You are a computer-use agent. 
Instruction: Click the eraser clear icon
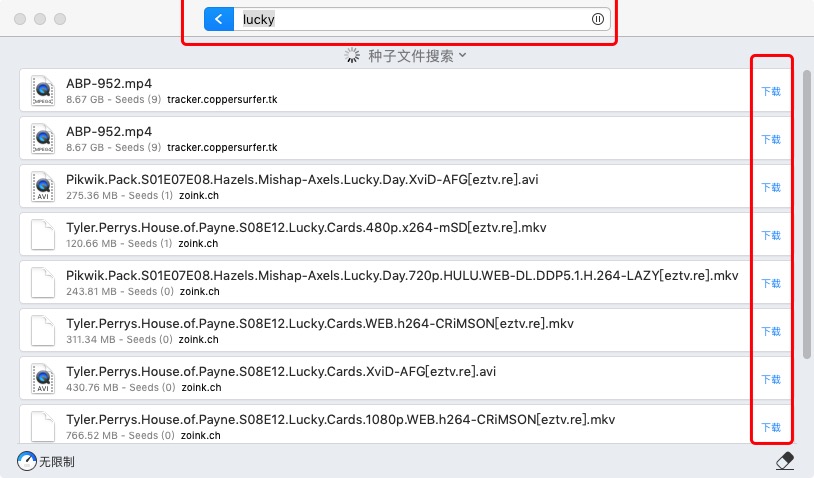click(x=785, y=460)
